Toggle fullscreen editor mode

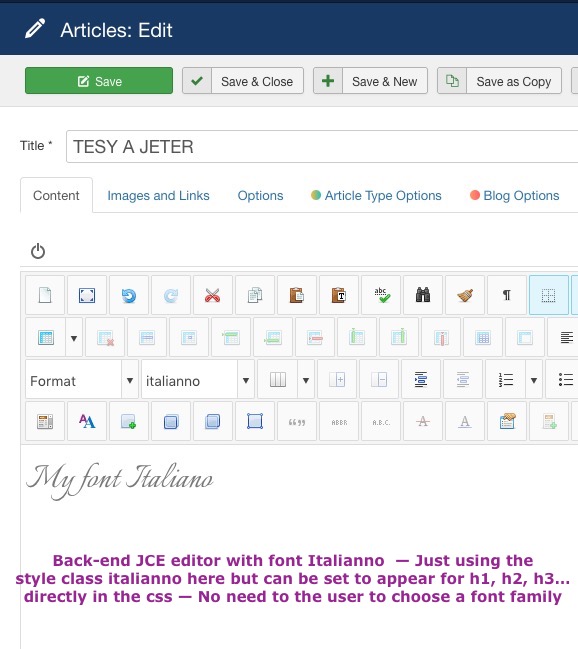tap(87, 295)
